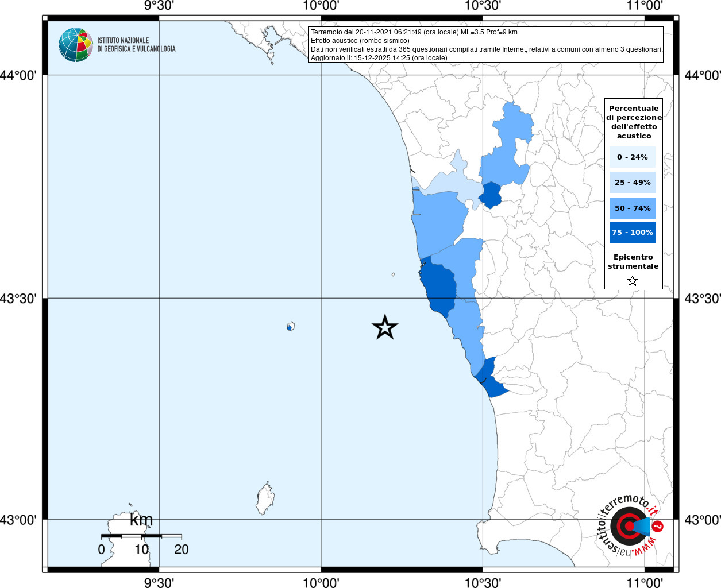Click the white elongated island near 43°00'
The image size is (721, 588).
click(x=265, y=500)
